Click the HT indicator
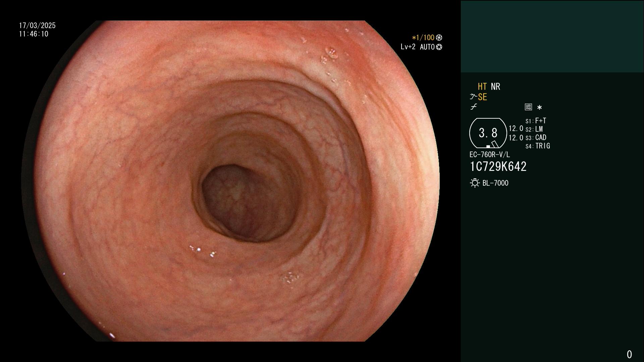 coord(482,86)
